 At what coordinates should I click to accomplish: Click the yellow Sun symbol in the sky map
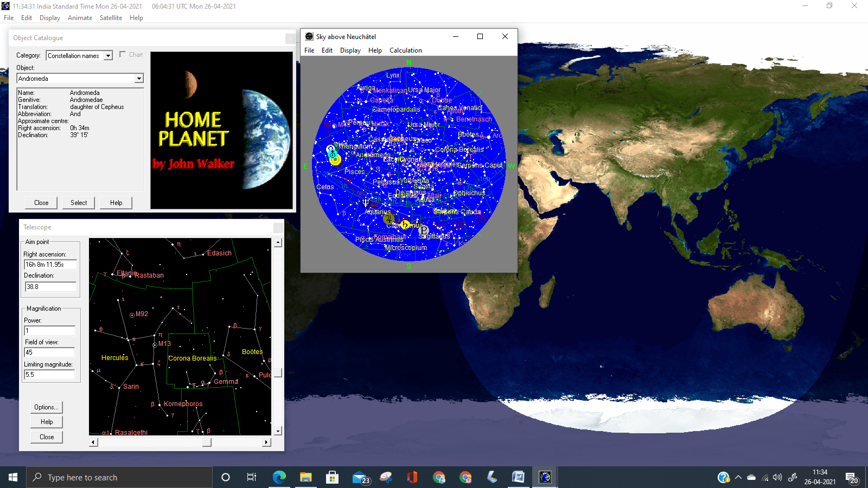click(x=335, y=159)
